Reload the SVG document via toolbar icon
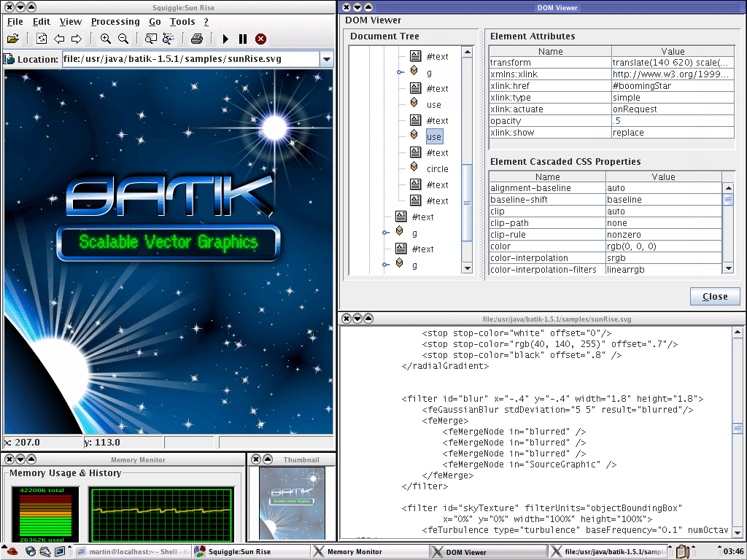 [42, 39]
